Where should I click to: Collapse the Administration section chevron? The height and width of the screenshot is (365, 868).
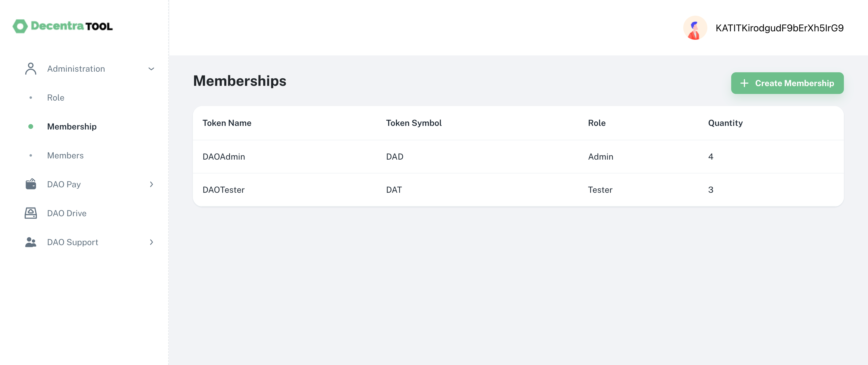click(151, 69)
